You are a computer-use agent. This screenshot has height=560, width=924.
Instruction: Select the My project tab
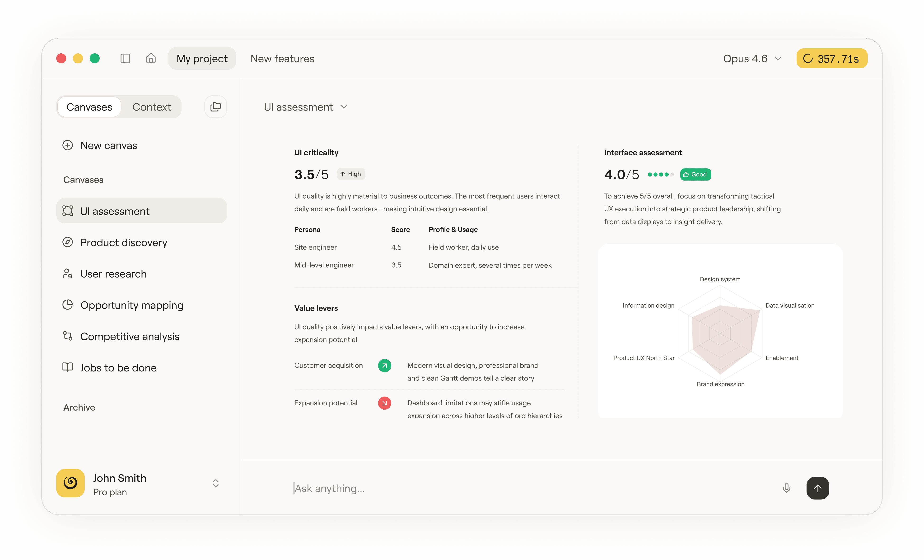tap(202, 59)
